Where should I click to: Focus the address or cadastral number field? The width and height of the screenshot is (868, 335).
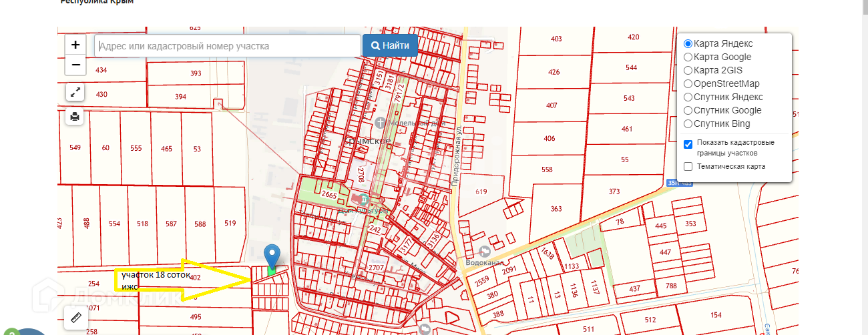228,46
